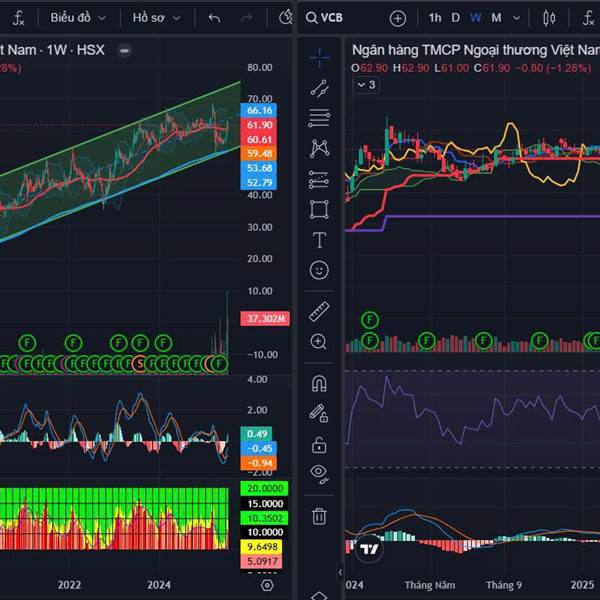Toggle magnet mode for drawings
The width and height of the screenshot is (600, 600).
[x=319, y=383]
